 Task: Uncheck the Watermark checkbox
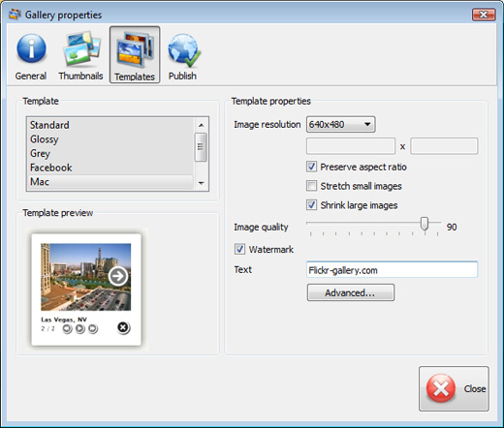pos(239,249)
